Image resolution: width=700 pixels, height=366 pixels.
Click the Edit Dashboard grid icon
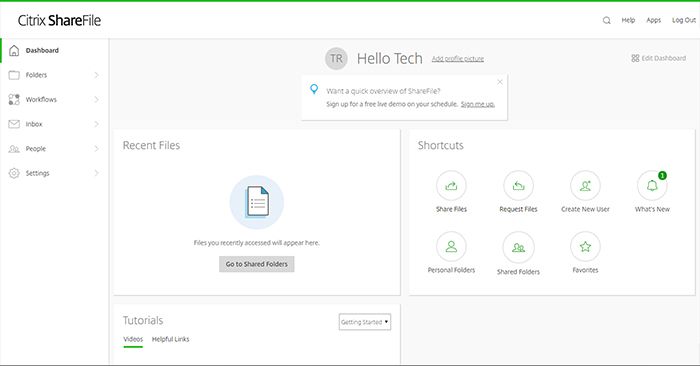pyautogui.click(x=635, y=58)
